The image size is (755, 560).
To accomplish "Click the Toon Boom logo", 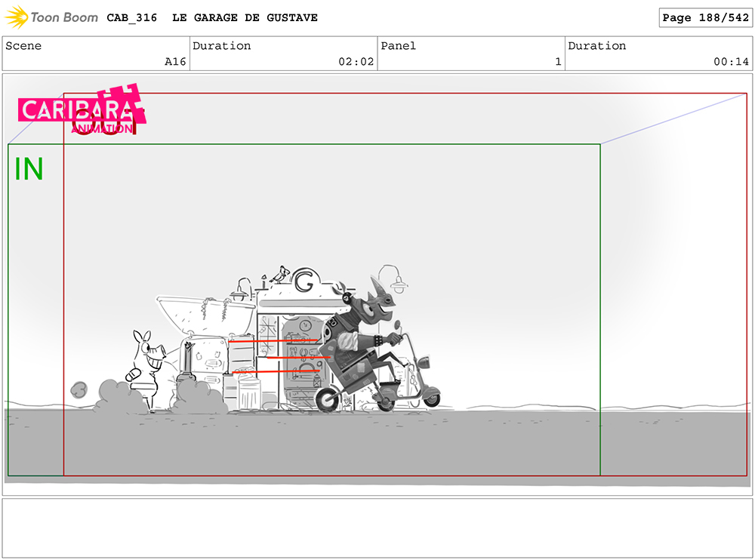I will pos(51,17).
